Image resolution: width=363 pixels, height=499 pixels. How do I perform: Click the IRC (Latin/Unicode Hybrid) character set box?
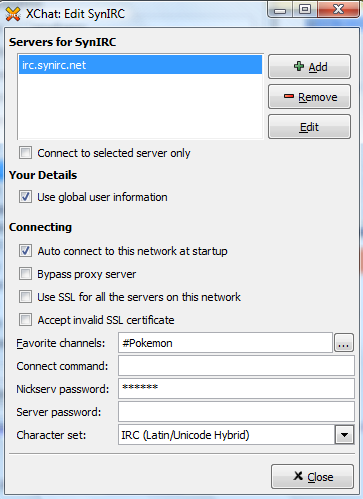click(x=226, y=435)
